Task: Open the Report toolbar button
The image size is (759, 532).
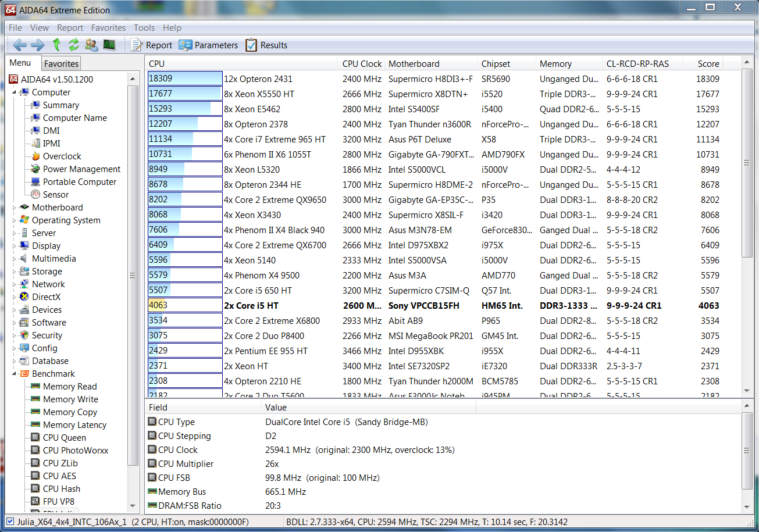Action: coord(151,45)
